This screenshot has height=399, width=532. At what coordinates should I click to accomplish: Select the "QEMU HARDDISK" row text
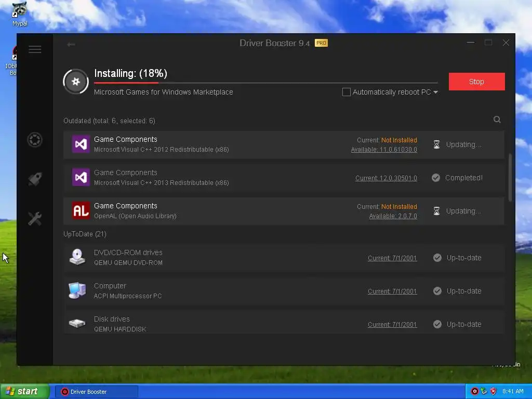pyautogui.click(x=120, y=329)
